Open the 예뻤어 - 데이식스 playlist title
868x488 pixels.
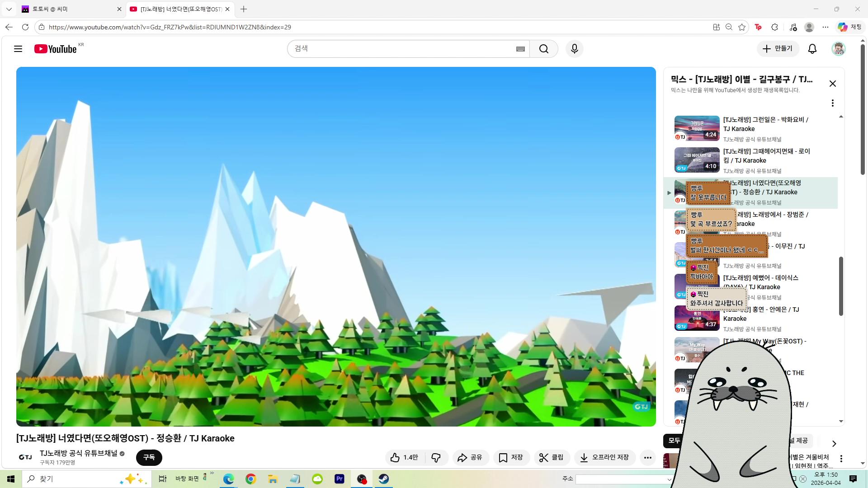[761, 282]
